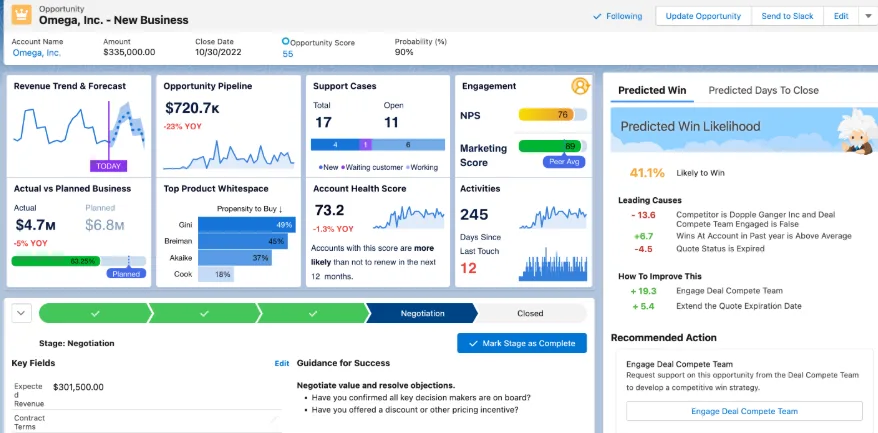
Task: Click the -13.6 competitor leading cause
Action: click(732, 220)
